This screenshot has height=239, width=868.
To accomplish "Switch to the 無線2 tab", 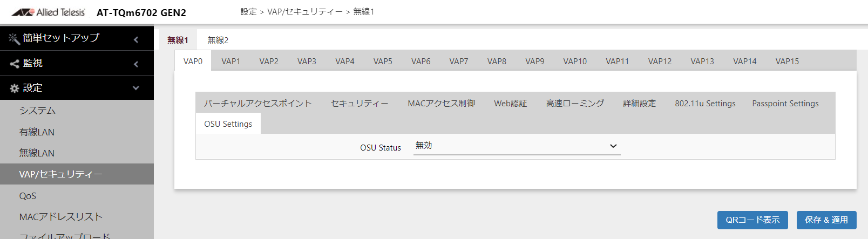I will click(218, 40).
